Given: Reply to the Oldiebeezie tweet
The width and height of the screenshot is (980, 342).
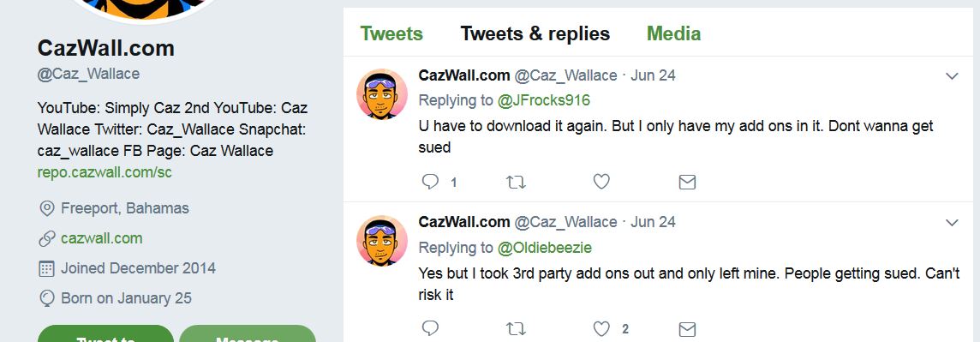Looking at the screenshot, I should coord(430,328).
